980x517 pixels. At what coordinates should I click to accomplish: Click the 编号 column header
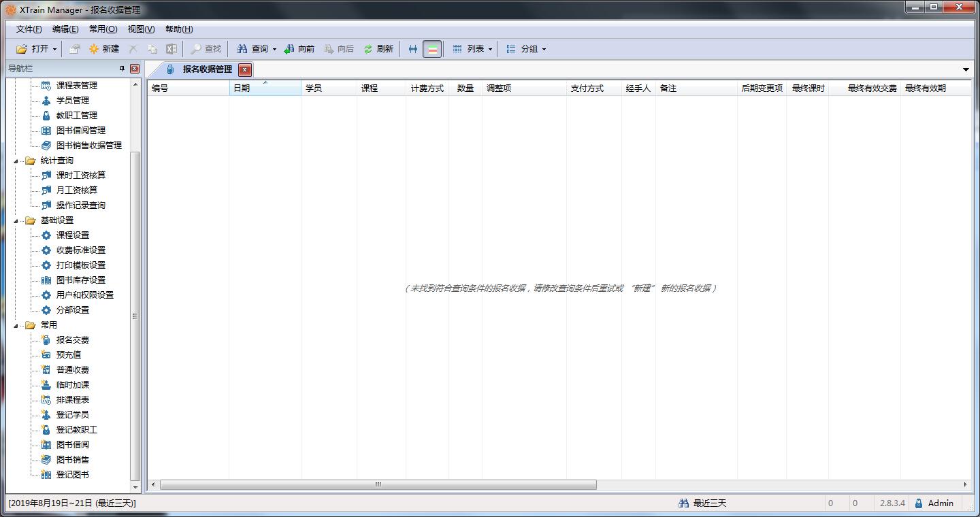(x=189, y=88)
